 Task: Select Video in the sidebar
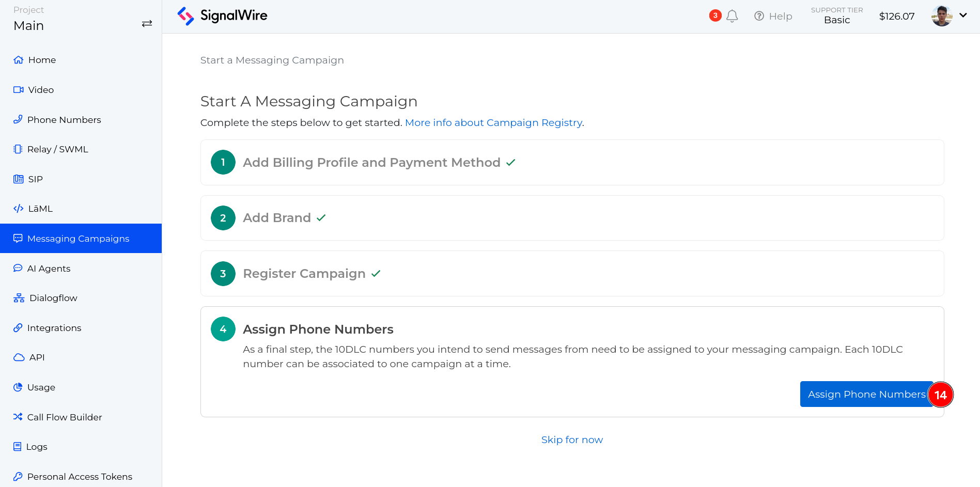pos(40,89)
